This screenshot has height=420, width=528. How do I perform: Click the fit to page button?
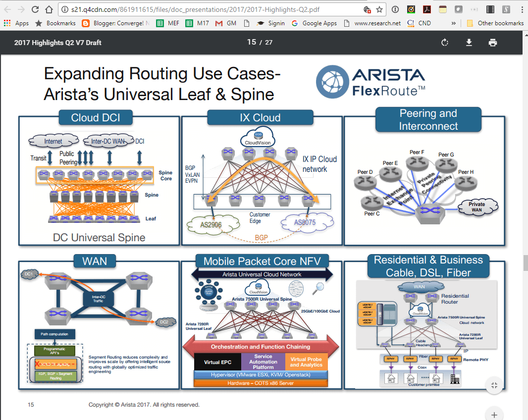point(494,385)
